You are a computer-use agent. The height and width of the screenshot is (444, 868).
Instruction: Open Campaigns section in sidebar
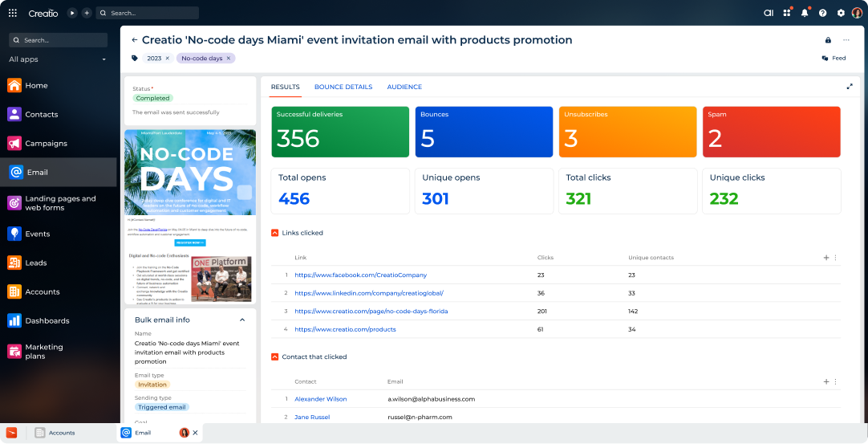[46, 144]
